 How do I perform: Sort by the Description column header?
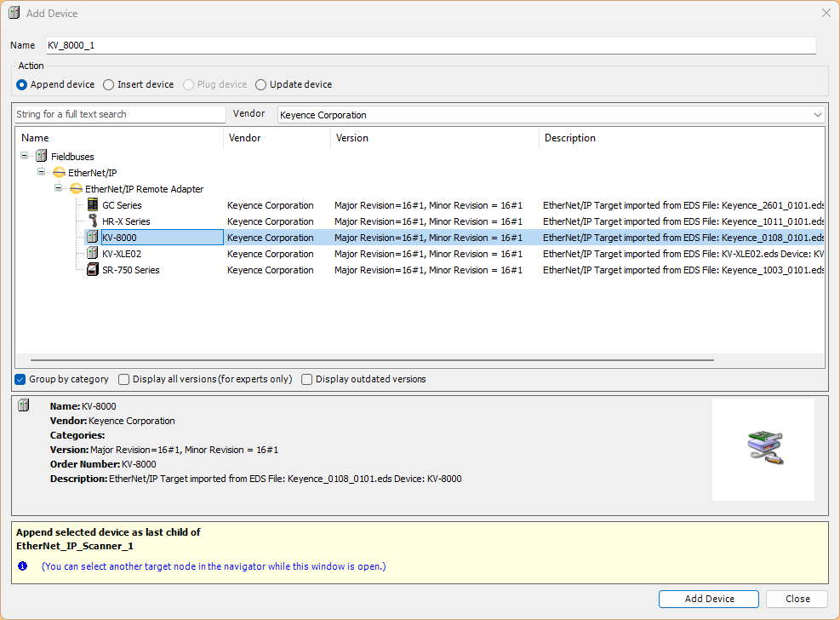tap(682, 138)
